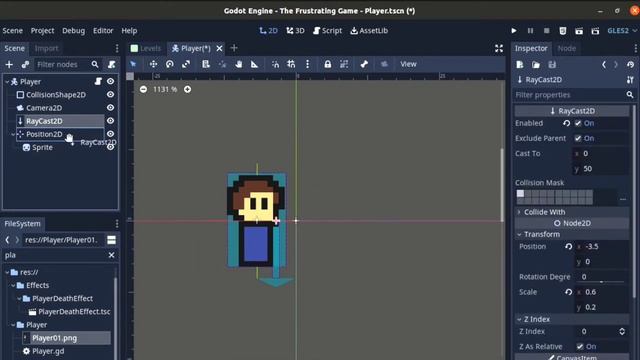This screenshot has height=360, width=640.
Task: Hide the CollisionShape2D node
Action: (x=110, y=94)
